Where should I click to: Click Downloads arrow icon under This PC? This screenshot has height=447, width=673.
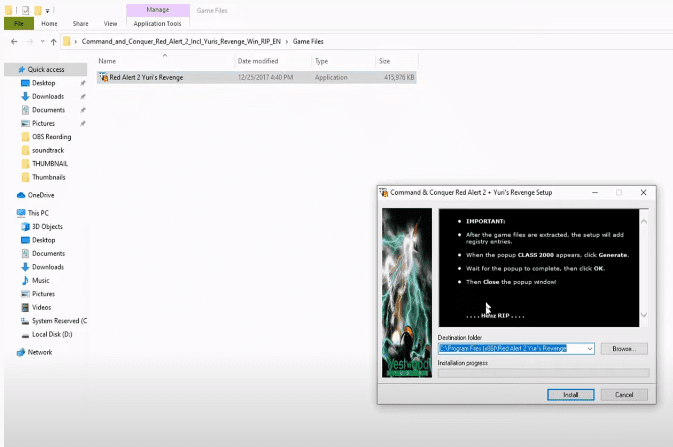click(25, 267)
